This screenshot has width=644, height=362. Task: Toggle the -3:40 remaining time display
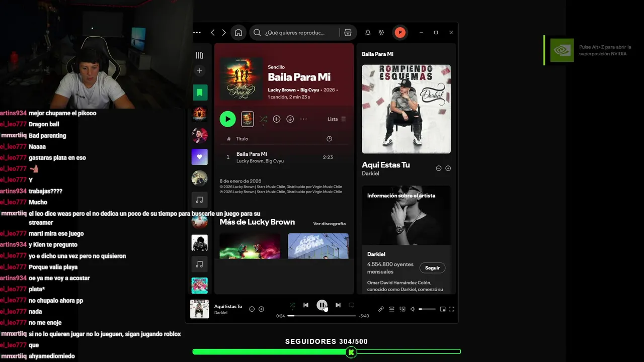[364, 316]
